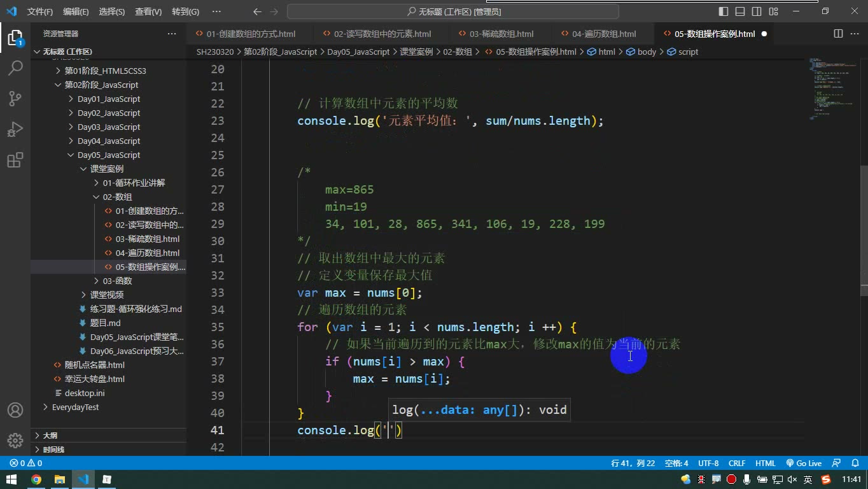Toggle the secondary side bar layout button

coord(757,11)
